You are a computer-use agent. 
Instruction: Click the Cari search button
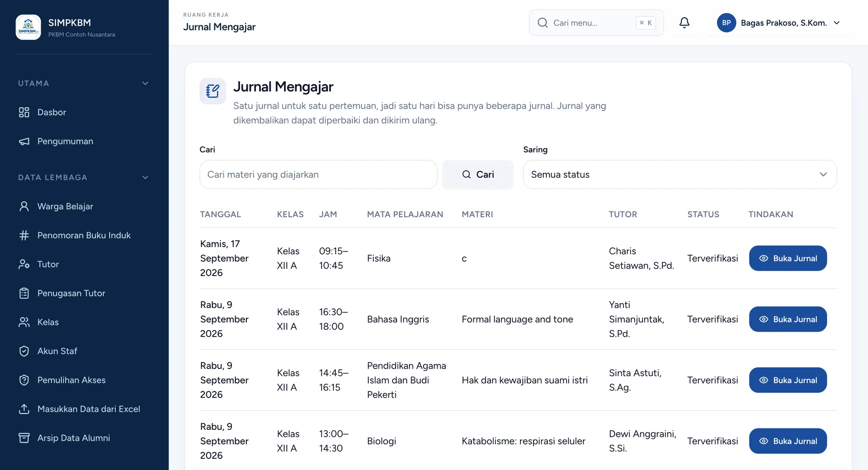478,175
